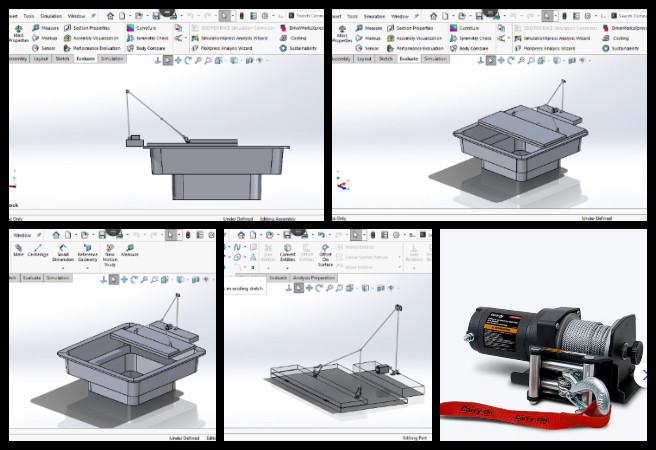The image size is (656, 450).
Task: Click Measure in the side-view model window
Action: (x=46, y=28)
